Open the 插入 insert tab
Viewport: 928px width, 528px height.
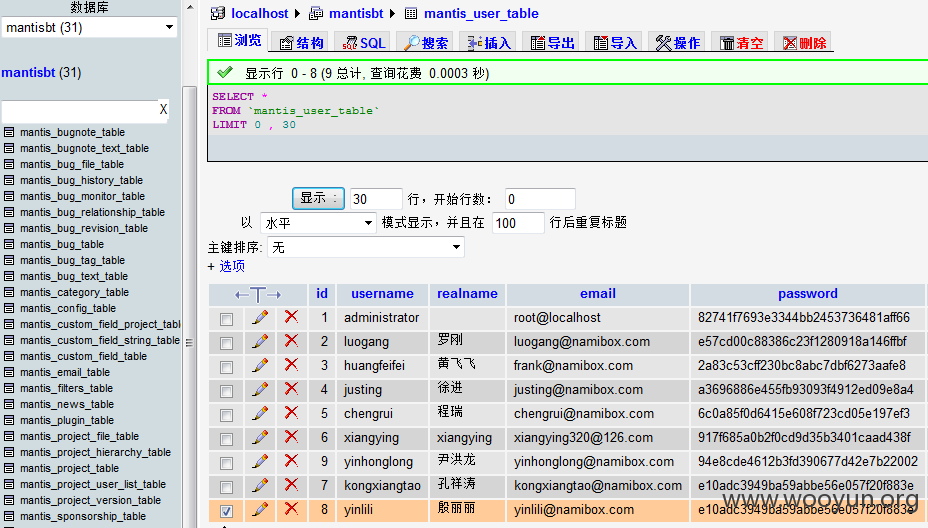(x=489, y=43)
